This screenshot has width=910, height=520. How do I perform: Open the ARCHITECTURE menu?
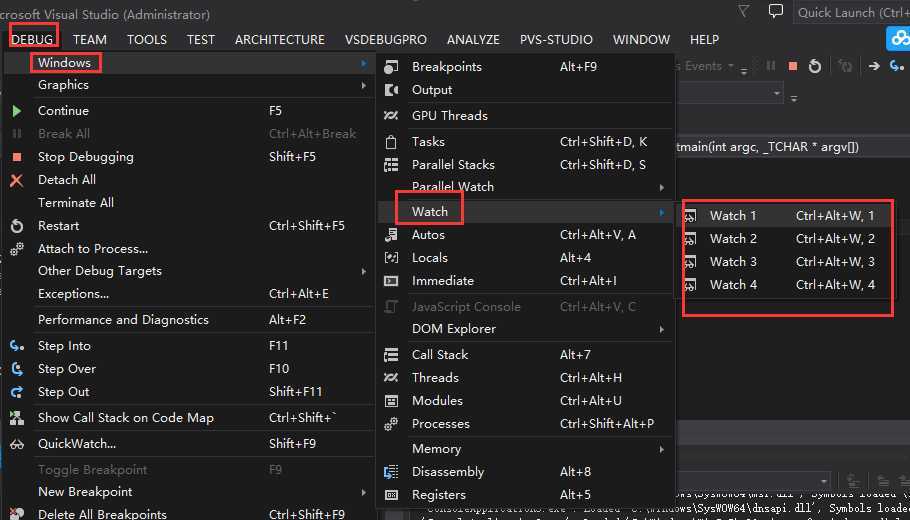(x=280, y=39)
